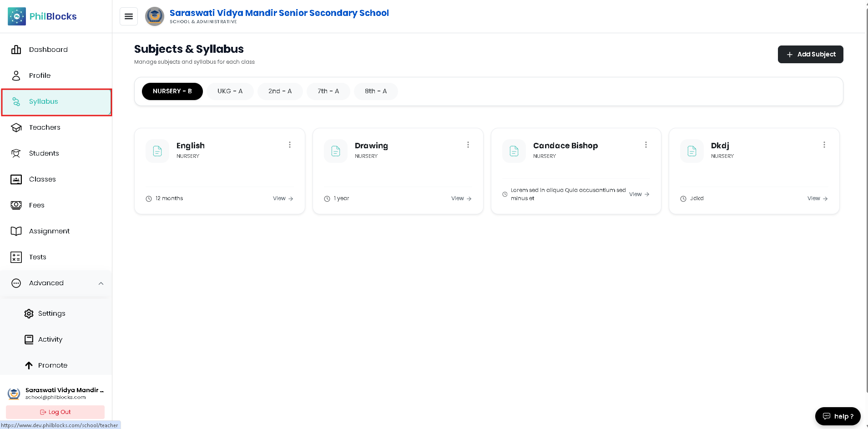The image size is (868, 429).
Task: Click the Add Subject button
Action: point(810,54)
